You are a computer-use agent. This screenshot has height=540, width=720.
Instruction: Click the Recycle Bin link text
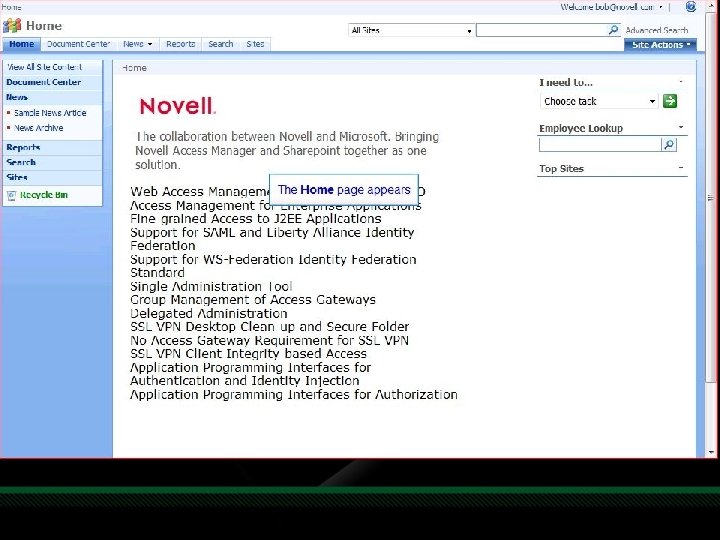44,195
